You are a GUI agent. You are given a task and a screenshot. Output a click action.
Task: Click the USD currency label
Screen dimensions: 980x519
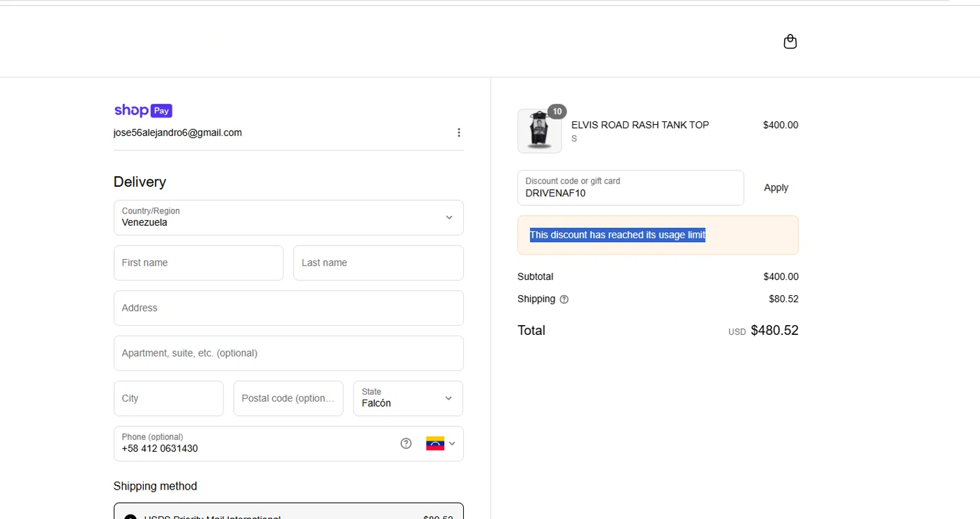tap(737, 332)
